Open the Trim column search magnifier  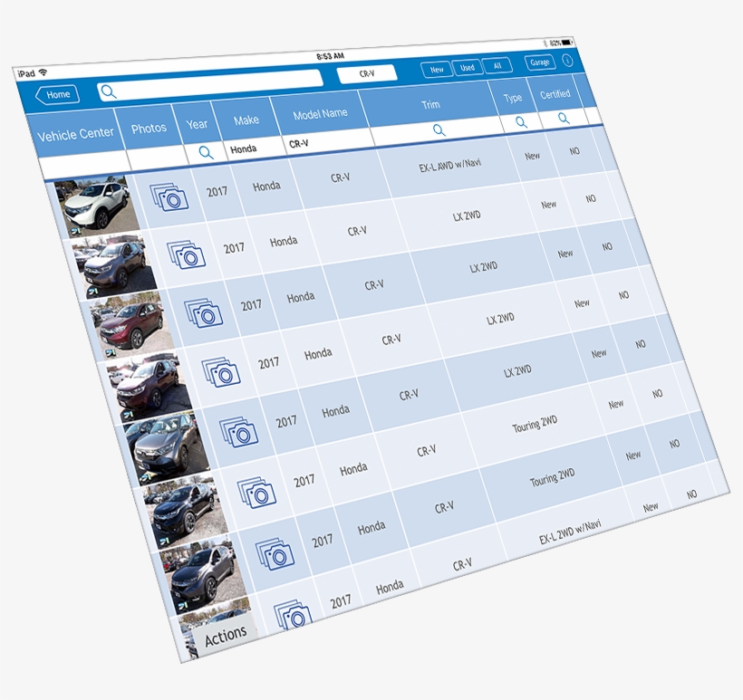[440, 130]
